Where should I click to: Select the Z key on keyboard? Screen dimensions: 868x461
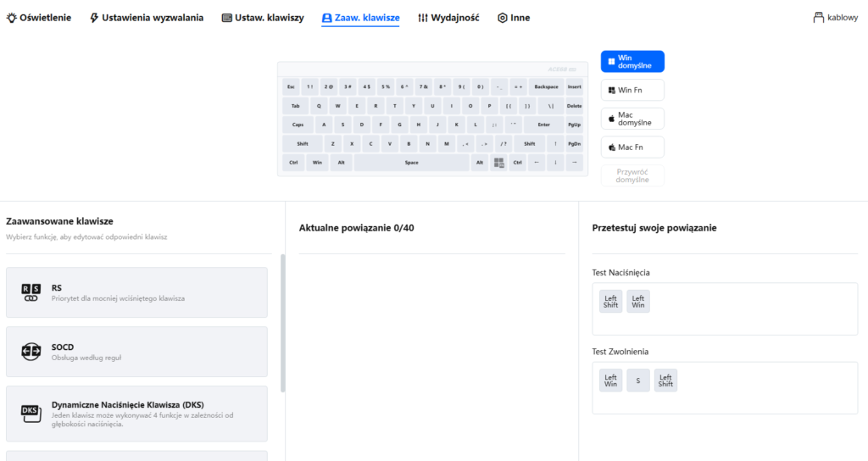332,144
